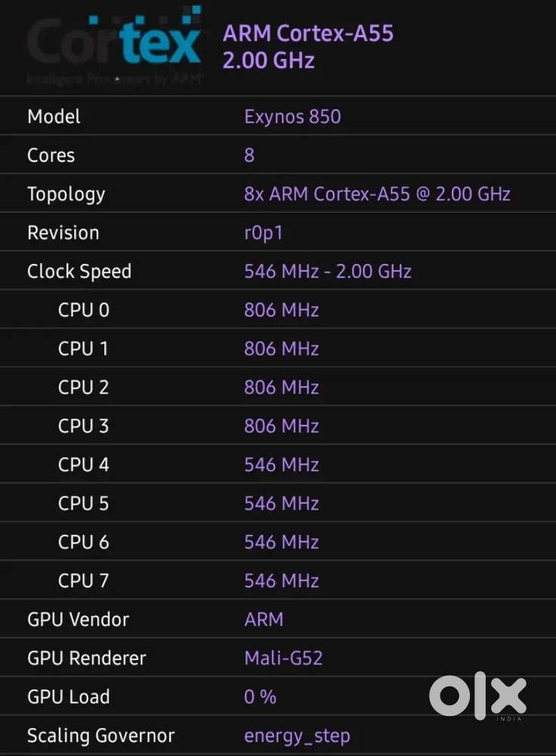Tap the Clock Speed row label
556x756 pixels.
79,271
